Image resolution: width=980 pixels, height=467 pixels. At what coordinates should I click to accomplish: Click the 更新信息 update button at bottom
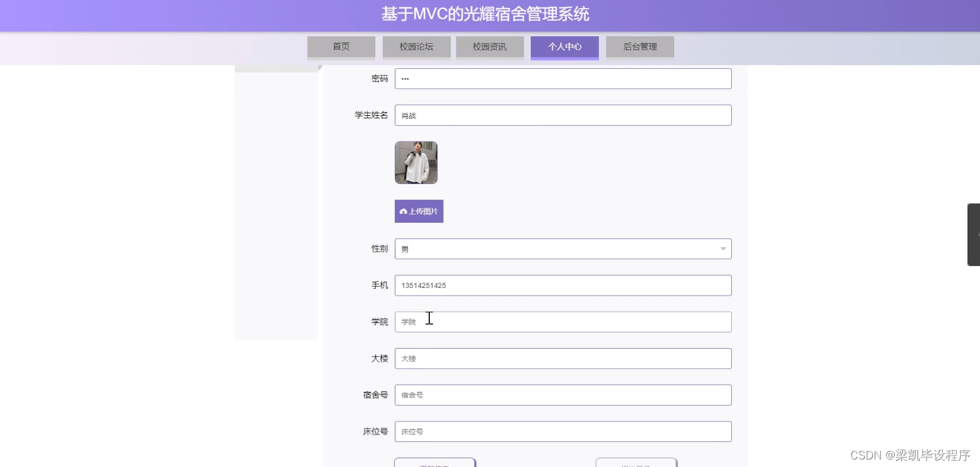(x=435, y=464)
